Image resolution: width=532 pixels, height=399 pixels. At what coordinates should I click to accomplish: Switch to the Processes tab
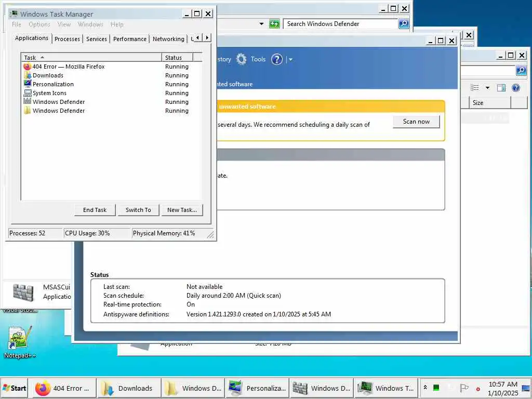tap(67, 39)
